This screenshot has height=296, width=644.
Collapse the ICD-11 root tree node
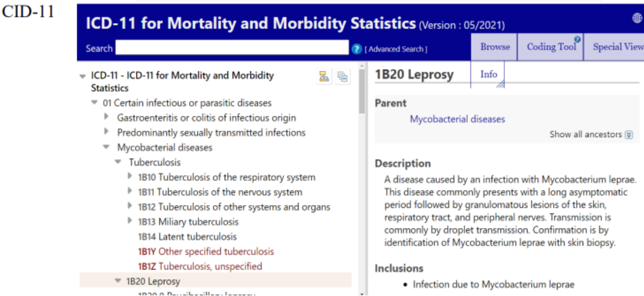(83, 76)
